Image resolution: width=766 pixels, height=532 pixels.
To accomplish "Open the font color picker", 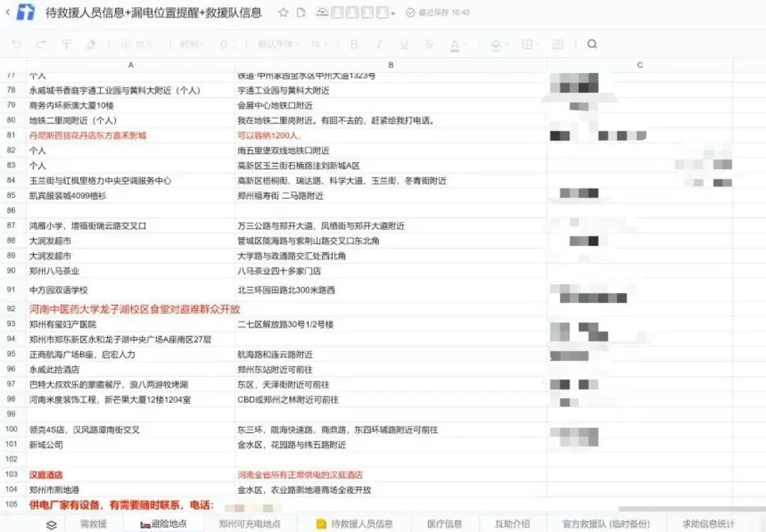I will 455,44.
